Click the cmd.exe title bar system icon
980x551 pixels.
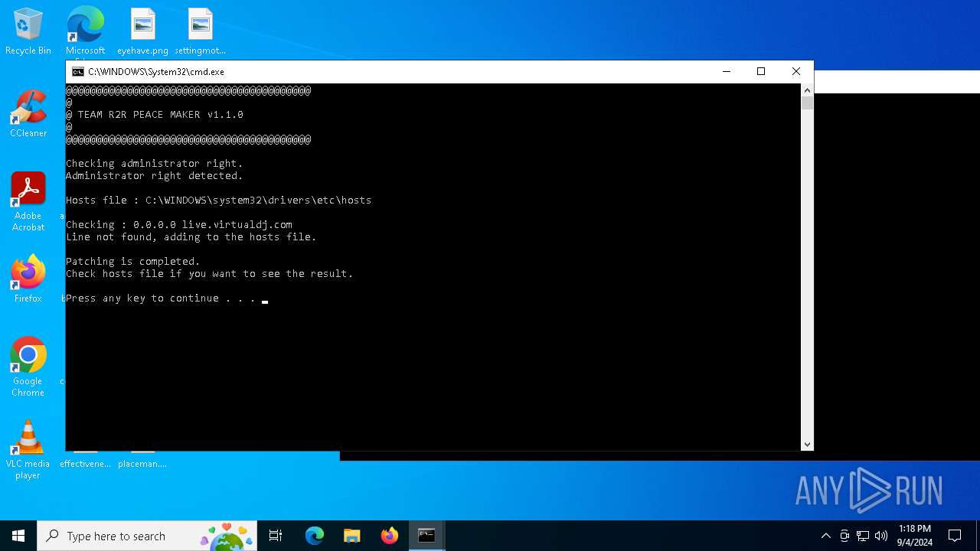pos(77,72)
